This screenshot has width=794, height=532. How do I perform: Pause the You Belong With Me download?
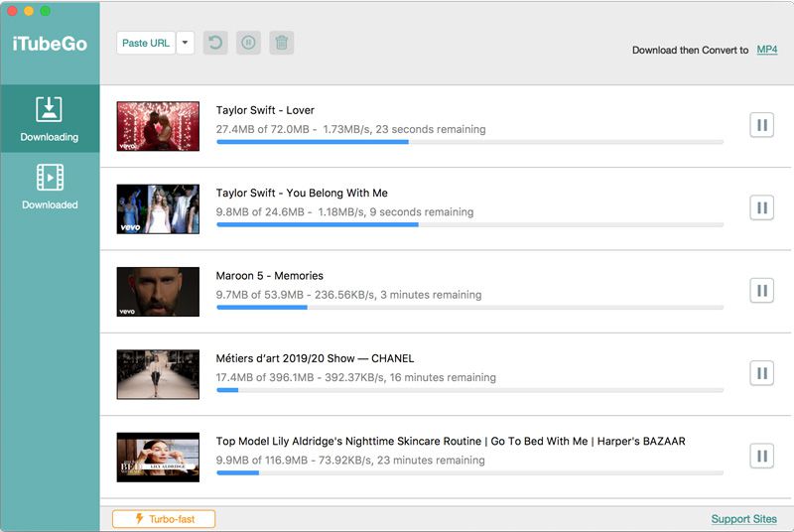click(761, 207)
